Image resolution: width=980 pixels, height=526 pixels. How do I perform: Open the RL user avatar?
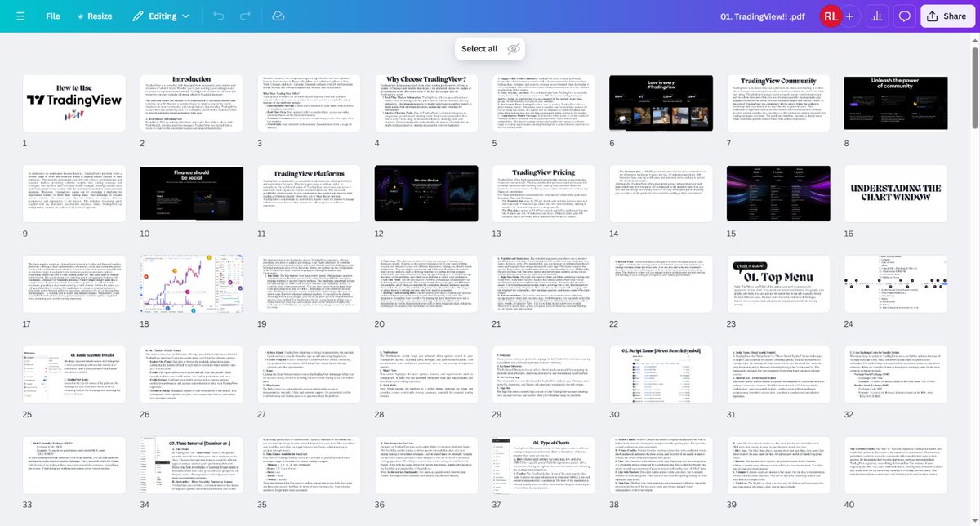tap(829, 16)
